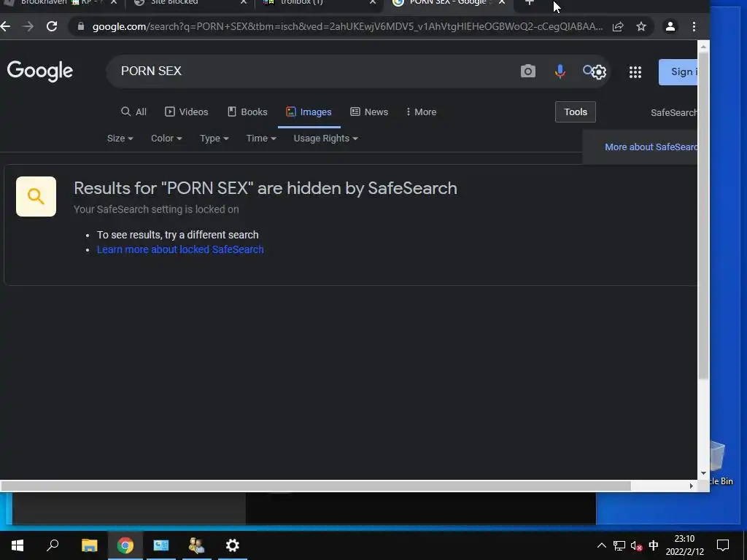Screen dimensions: 747x560
Task: Click the yellow magnifier SafeSearch notice icon
Action: 36,196
